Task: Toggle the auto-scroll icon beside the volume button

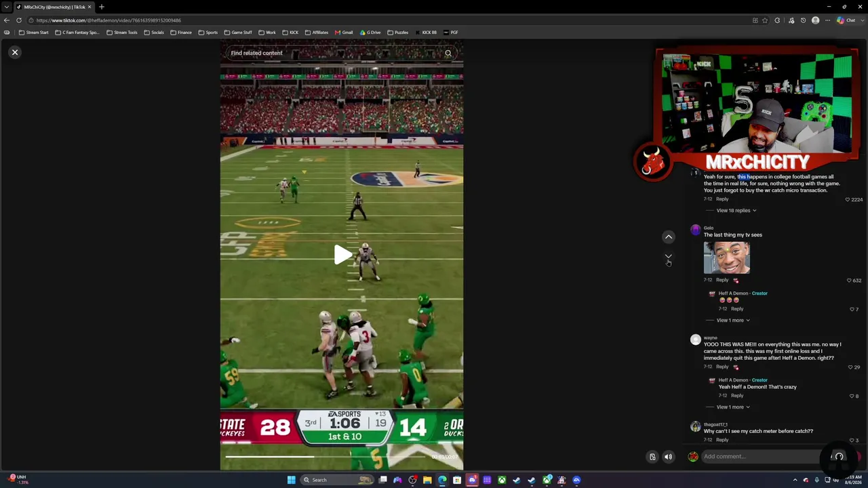Action: (652, 457)
